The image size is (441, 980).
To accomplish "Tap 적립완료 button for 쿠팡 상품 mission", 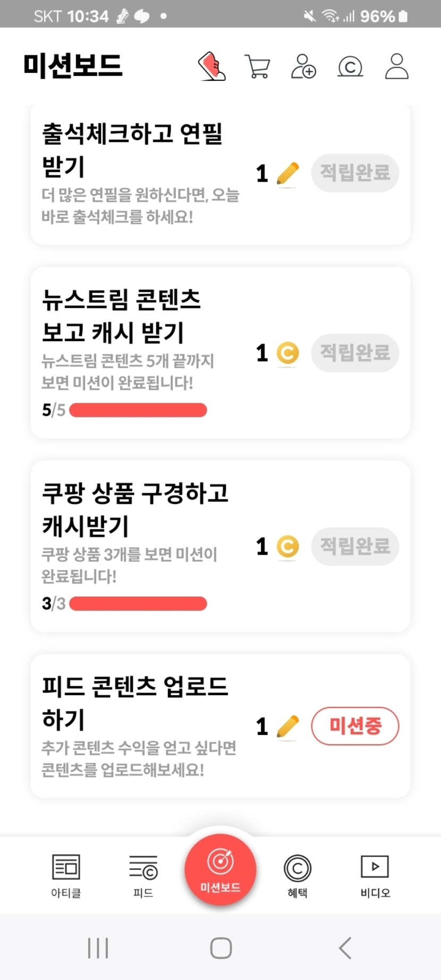I will (x=355, y=546).
